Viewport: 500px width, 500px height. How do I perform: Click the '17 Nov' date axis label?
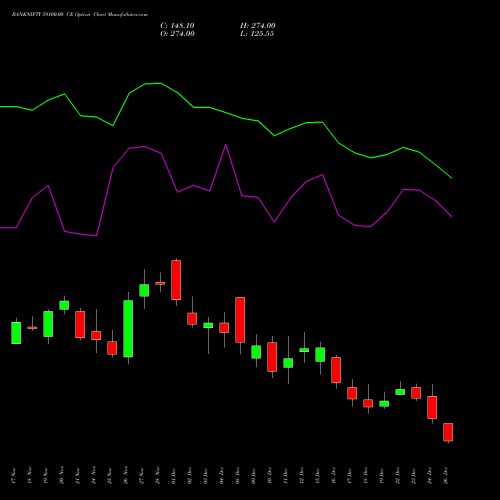tap(14, 476)
